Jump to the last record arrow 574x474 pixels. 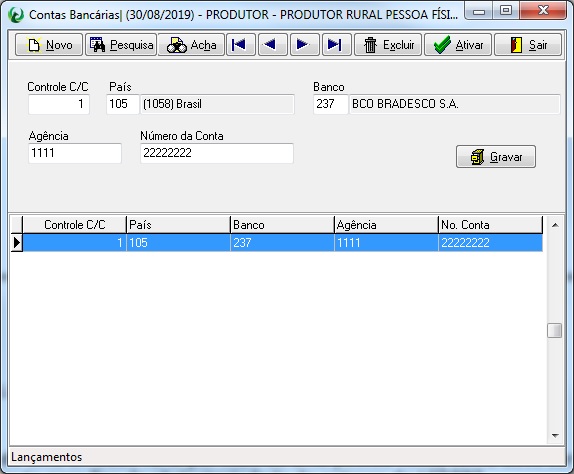[336, 45]
